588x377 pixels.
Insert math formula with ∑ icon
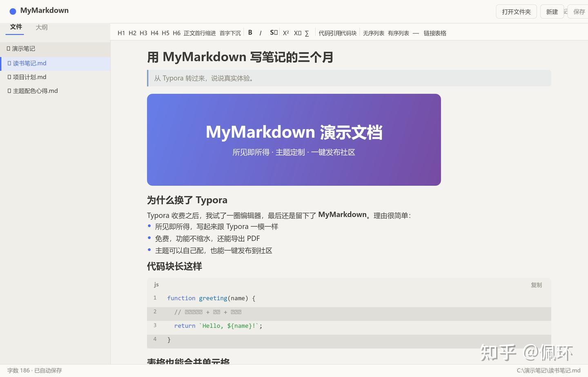pyautogui.click(x=307, y=33)
